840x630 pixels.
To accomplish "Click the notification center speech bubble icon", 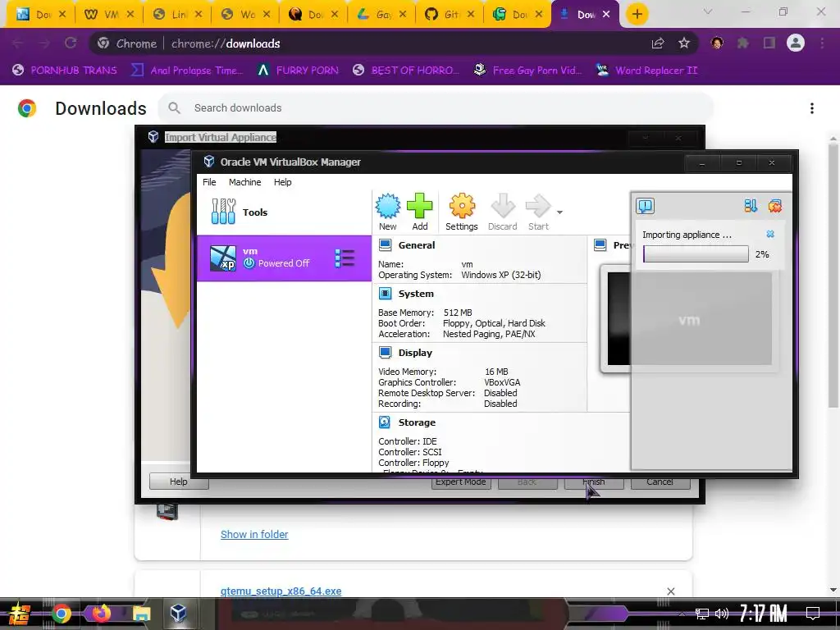I will (x=645, y=206).
